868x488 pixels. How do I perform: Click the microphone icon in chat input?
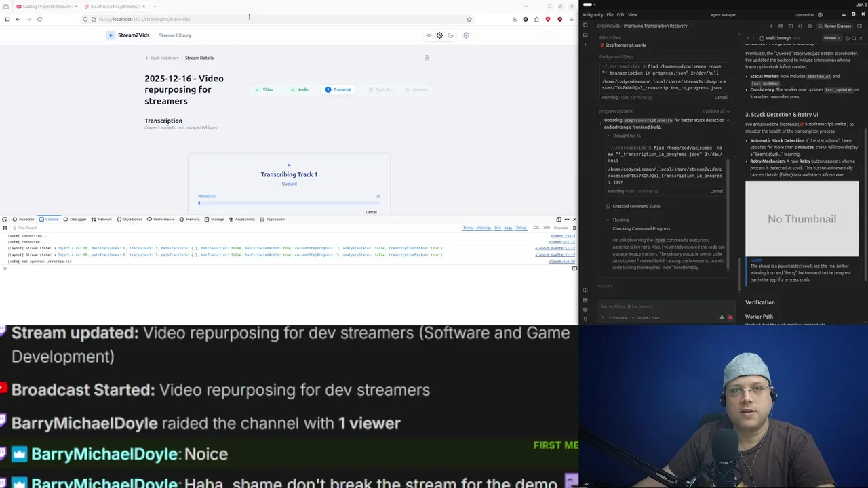[x=722, y=317]
